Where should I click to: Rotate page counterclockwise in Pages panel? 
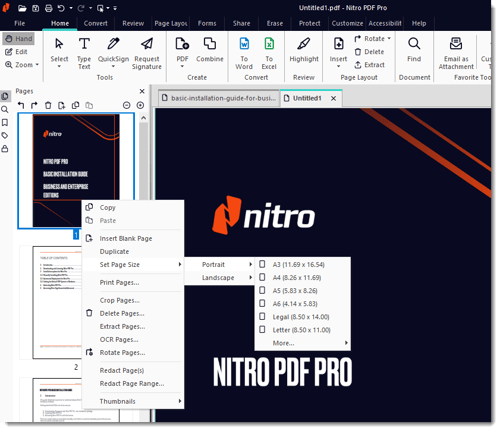click(21, 105)
